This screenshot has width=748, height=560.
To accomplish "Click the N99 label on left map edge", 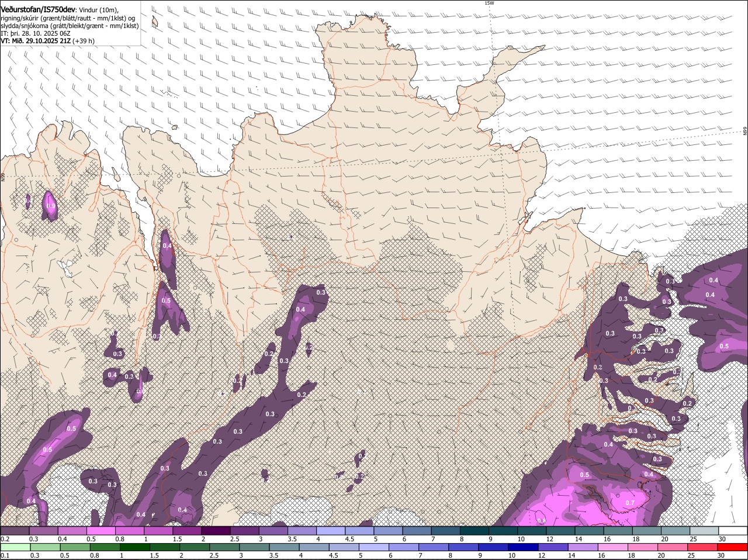I will pos(2,177).
